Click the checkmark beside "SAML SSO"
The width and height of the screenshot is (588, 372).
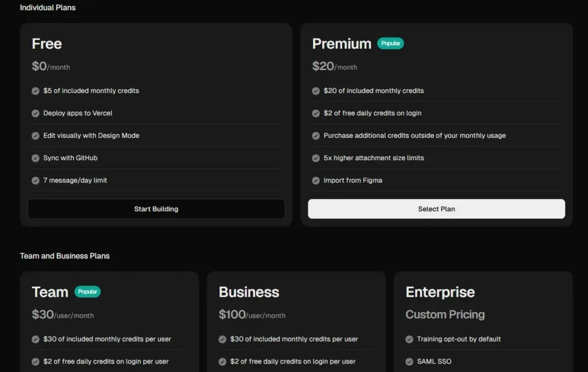click(x=410, y=362)
